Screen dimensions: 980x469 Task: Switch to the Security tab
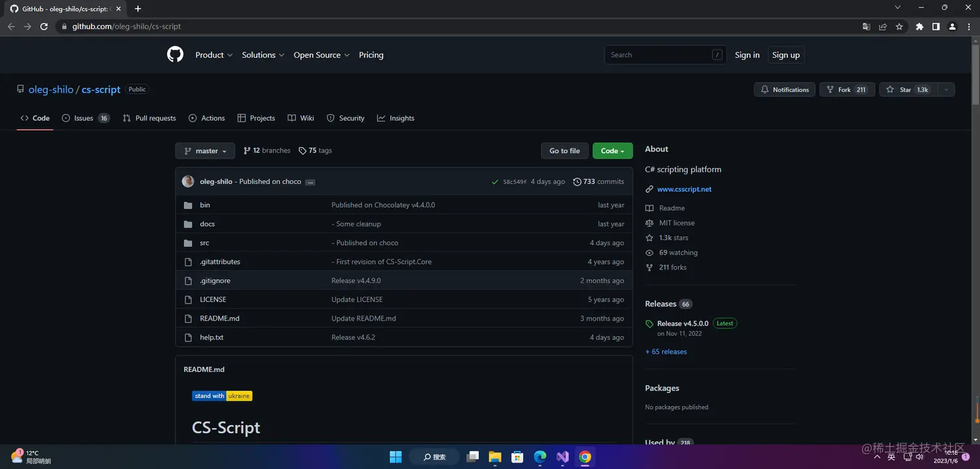[x=345, y=118]
